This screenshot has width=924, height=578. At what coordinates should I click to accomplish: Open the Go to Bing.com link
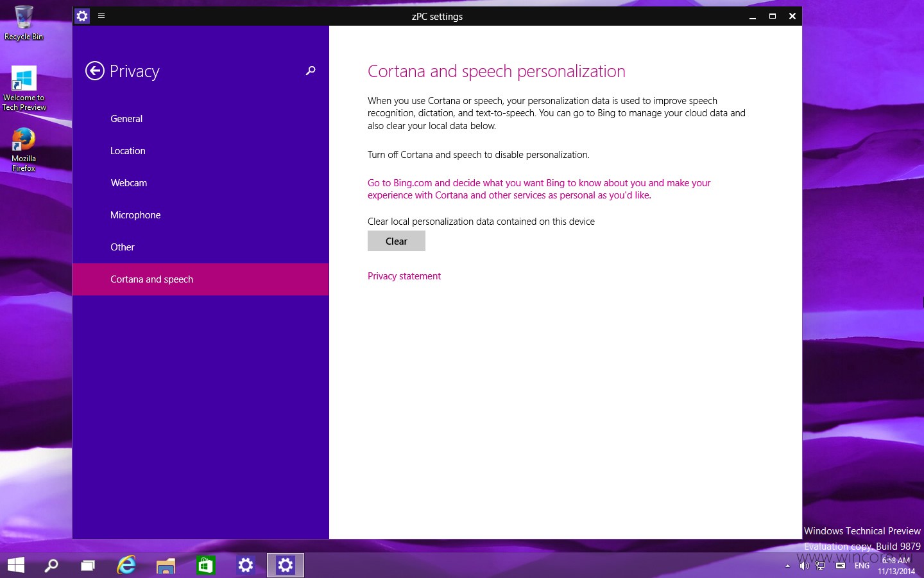[x=539, y=189]
